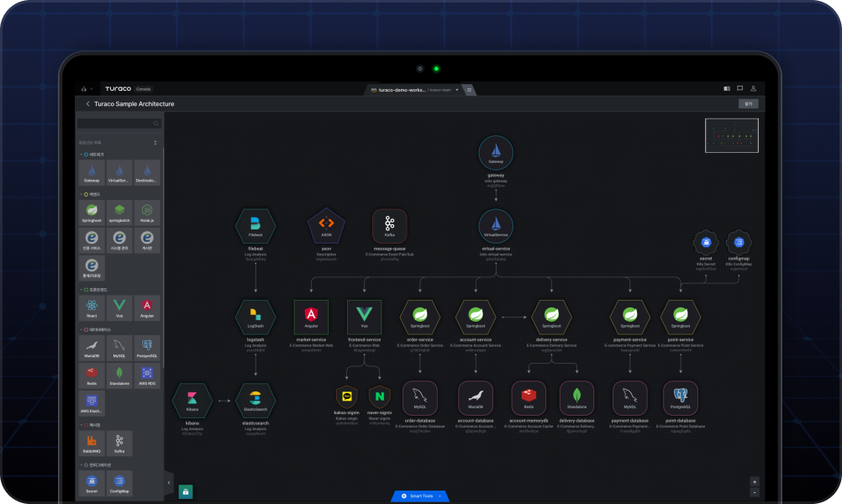The image size is (842, 504).
Task: Choose the RabbitMQ palette item
Action: coord(92,442)
